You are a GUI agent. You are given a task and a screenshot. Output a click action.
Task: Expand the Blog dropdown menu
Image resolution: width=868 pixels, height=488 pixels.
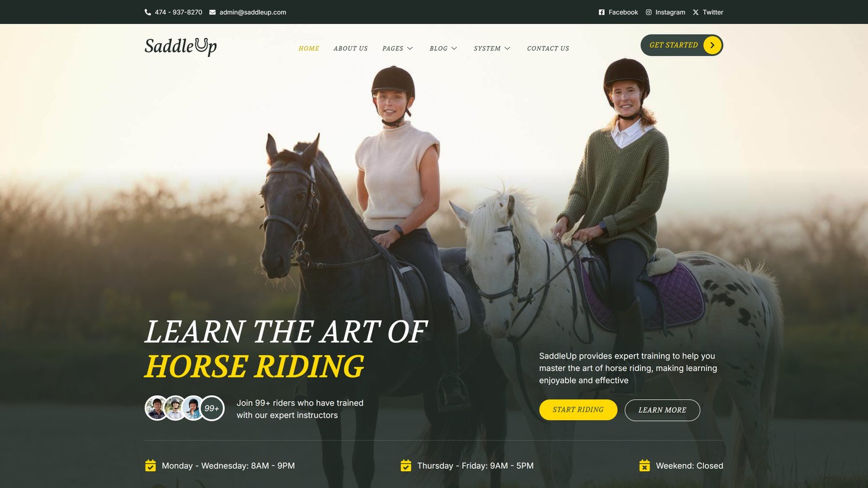443,48
